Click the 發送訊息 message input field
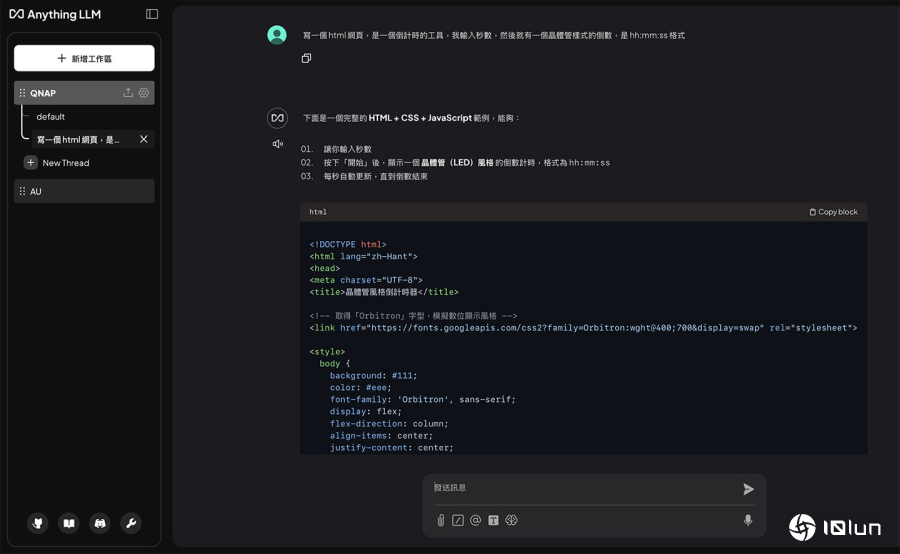This screenshot has height=554, width=900. click(x=580, y=488)
